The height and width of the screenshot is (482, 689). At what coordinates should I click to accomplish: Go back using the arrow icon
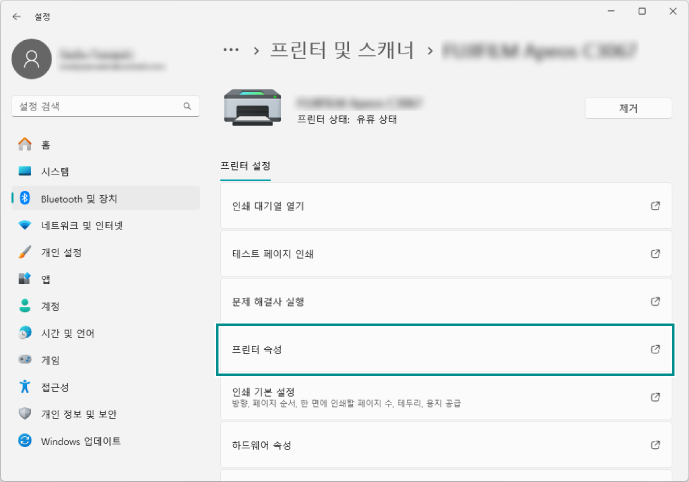click(17, 17)
